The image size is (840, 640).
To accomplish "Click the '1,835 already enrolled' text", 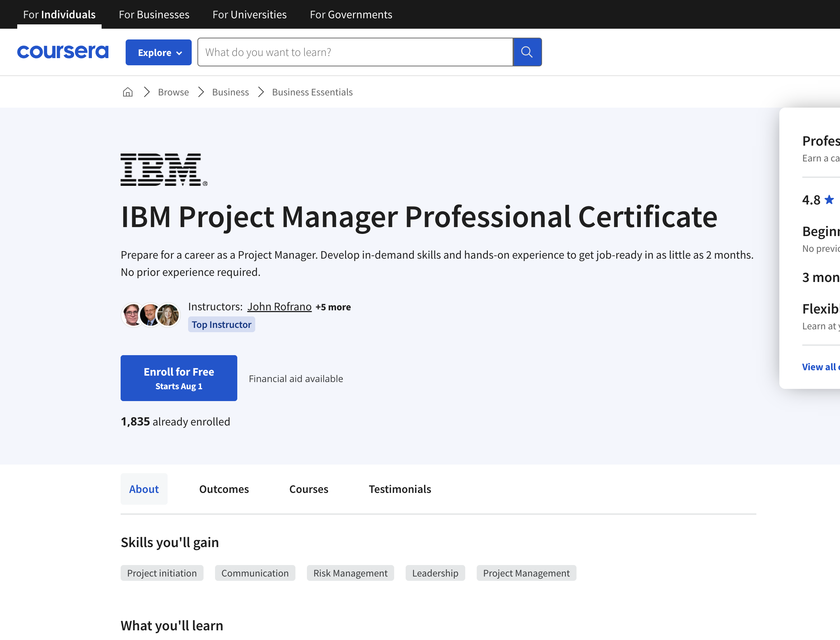I will click(x=175, y=422).
